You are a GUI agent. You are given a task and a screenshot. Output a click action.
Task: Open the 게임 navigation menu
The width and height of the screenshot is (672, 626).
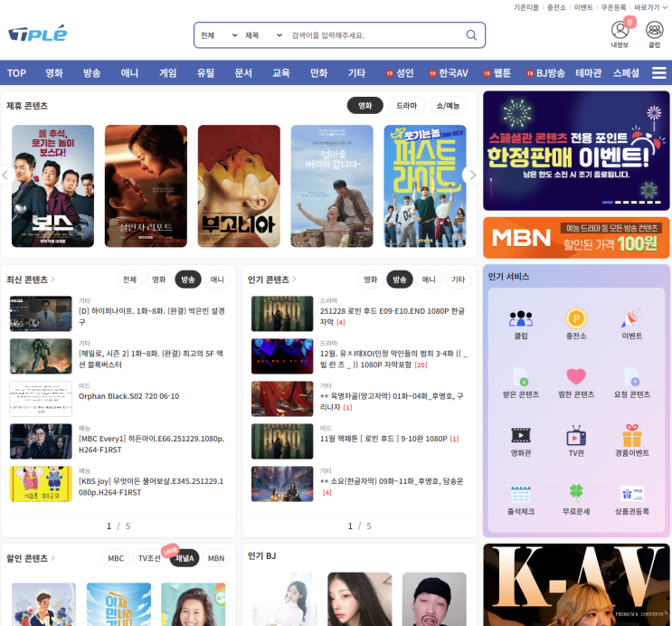pyautogui.click(x=168, y=73)
